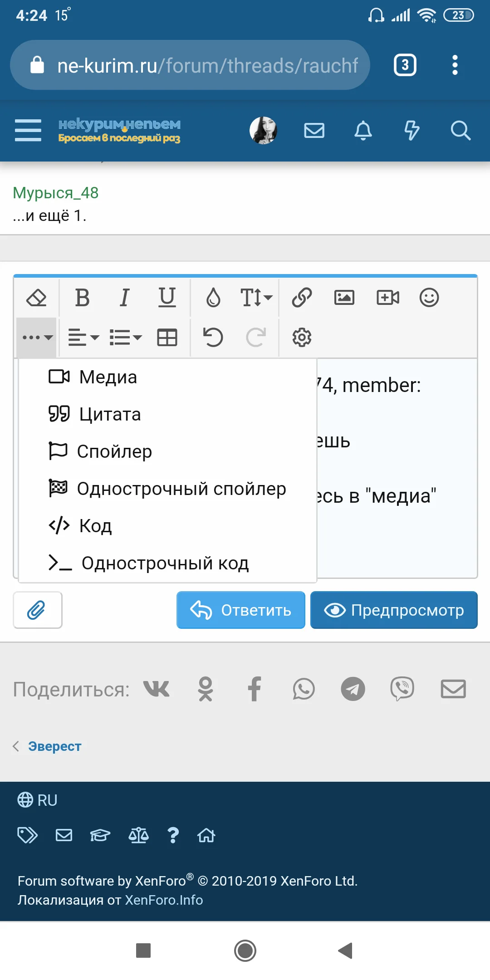The image size is (490, 980).
Task: Click in the reply message text area
Action: (x=397, y=468)
